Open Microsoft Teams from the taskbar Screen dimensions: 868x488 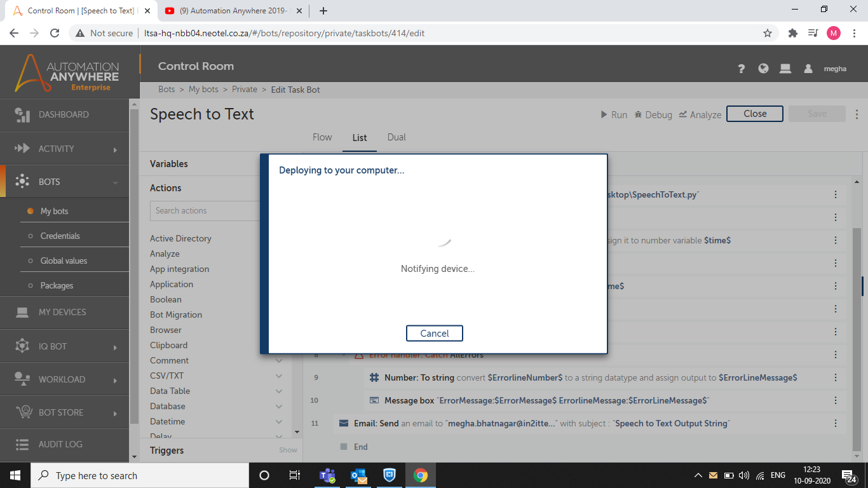click(x=327, y=475)
